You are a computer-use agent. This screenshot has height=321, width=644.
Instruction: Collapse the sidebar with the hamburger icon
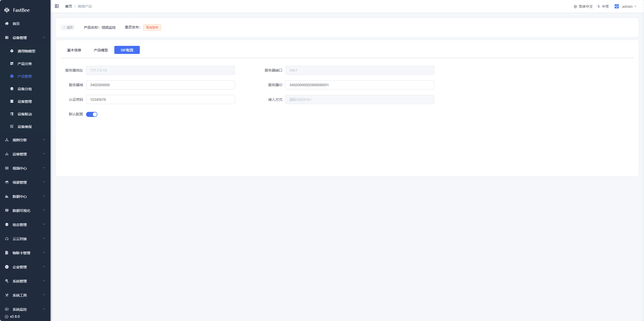(57, 6)
